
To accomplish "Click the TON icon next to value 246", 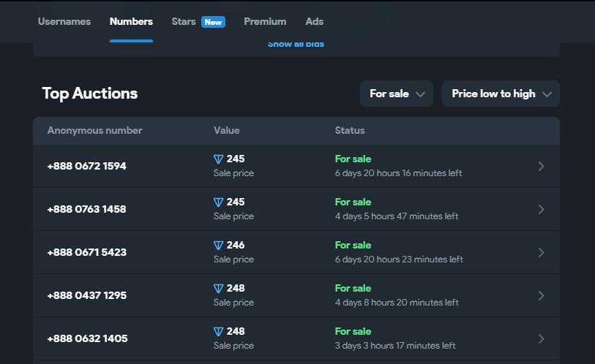I will 218,246.
